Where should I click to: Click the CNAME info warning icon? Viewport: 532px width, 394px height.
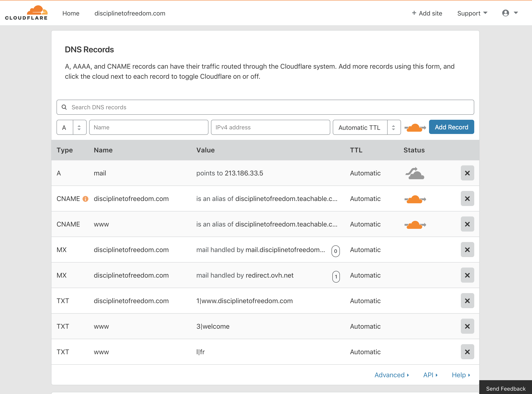tap(85, 199)
